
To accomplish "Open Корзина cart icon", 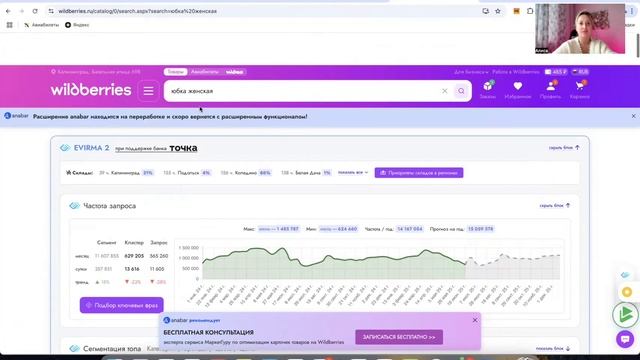I will (580, 90).
